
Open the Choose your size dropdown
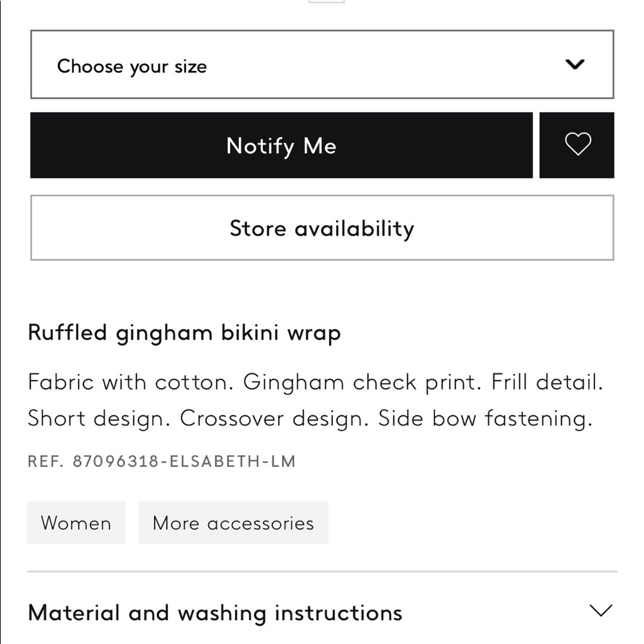[322, 65]
